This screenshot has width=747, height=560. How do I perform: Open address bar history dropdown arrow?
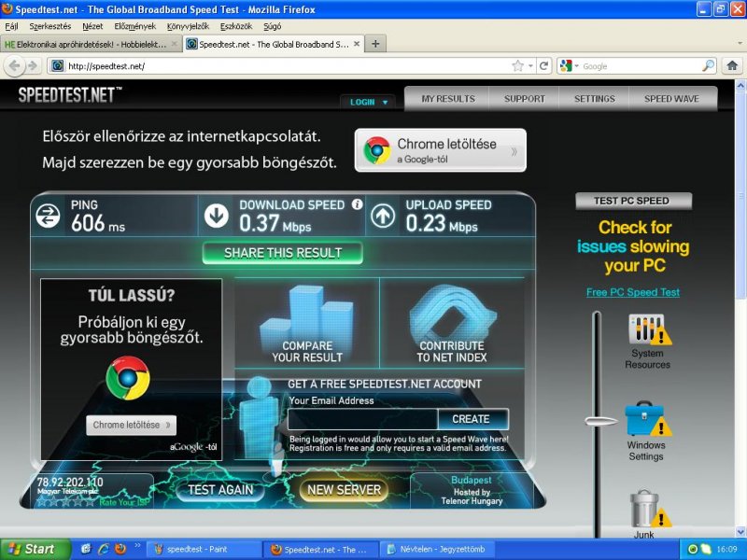(x=530, y=66)
